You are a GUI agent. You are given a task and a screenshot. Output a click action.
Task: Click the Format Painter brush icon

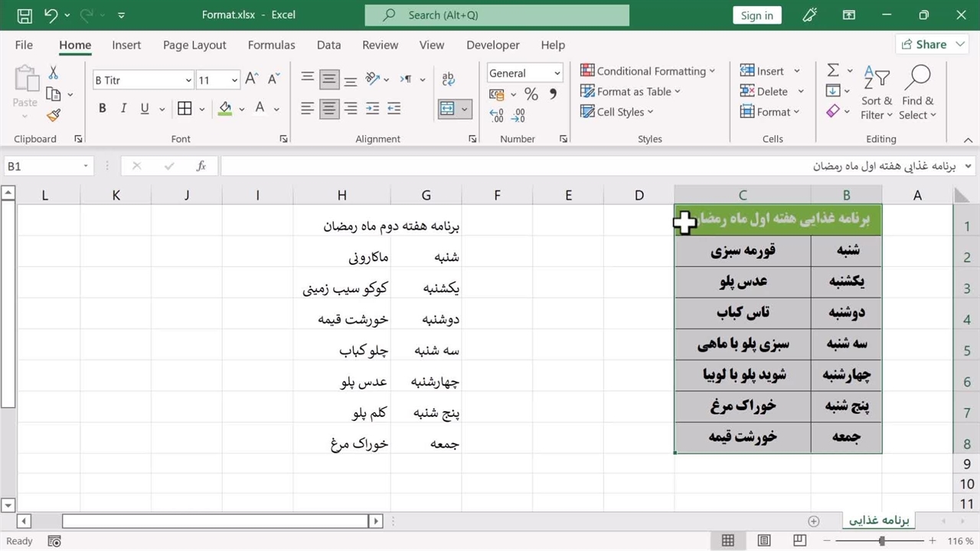[x=53, y=116]
